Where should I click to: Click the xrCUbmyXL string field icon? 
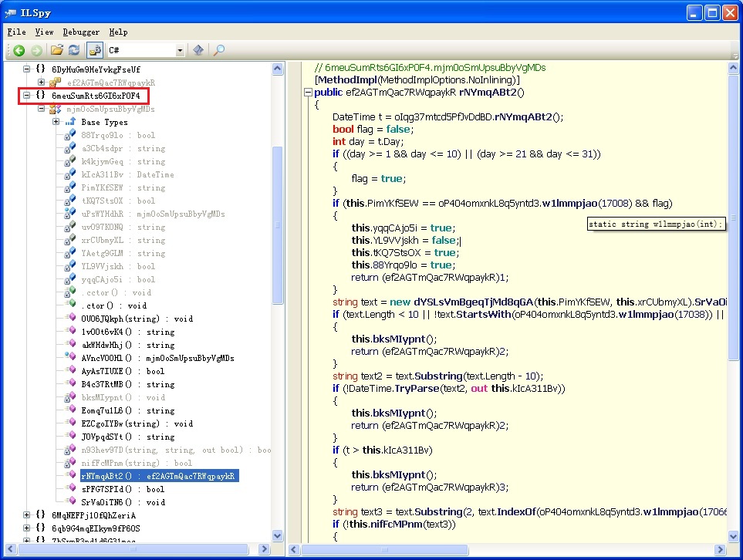pos(70,240)
